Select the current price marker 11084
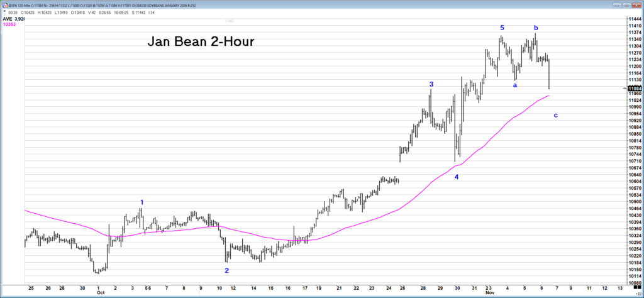The width and height of the screenshot is (644, 298). [634, 89]
